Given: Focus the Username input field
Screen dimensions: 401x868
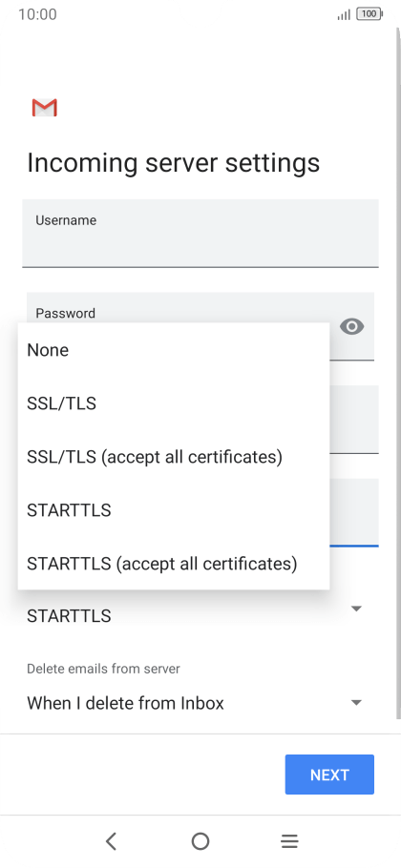Looking at the screenshot, I should [x=200, y=233].
